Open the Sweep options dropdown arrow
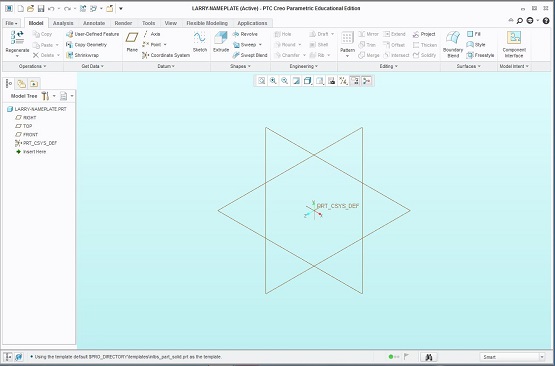The image size is (555, 366). [x=260, y=45]
